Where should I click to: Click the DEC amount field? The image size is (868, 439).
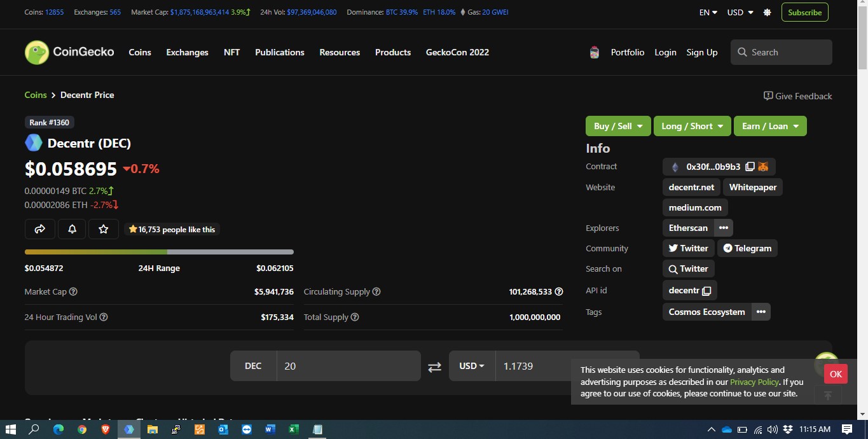pos(348,366)
